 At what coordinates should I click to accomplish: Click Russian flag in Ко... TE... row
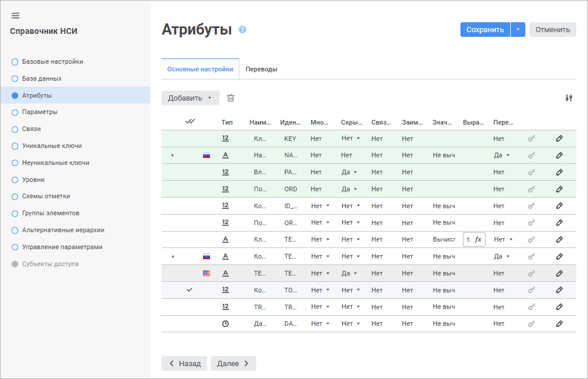[207, 256]
